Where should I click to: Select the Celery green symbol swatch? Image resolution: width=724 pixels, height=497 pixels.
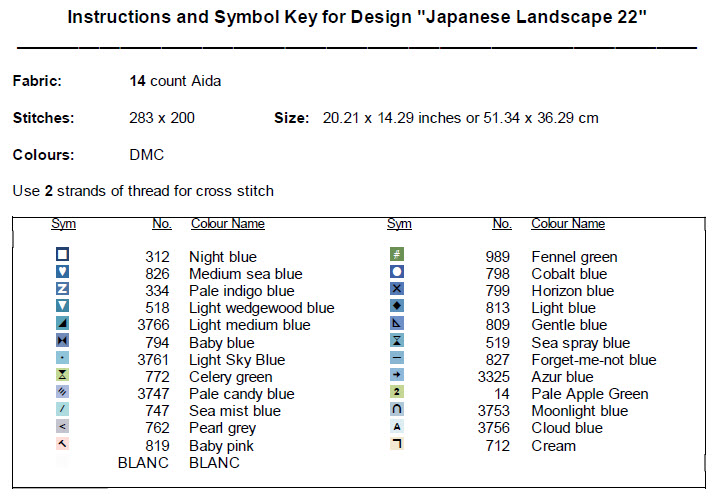tap(63, 375)
